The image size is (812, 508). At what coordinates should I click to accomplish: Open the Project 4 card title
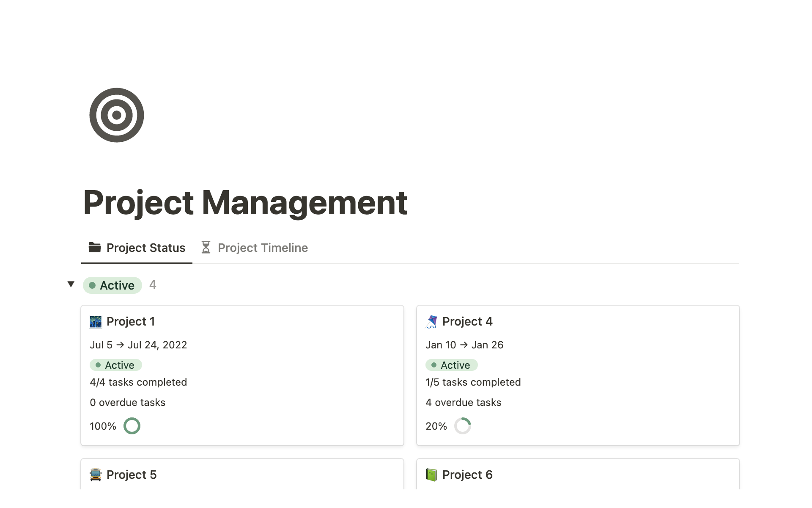[467, 322]
